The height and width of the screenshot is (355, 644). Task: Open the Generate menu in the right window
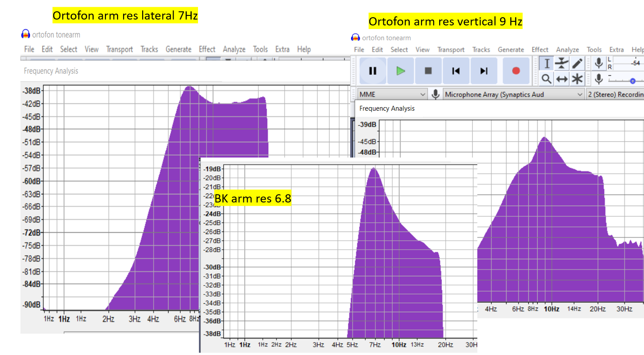coord(511,49)
